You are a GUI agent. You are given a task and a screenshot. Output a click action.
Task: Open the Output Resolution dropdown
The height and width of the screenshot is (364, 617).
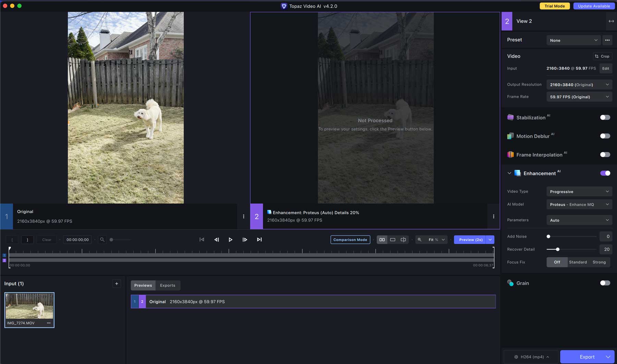579,84
